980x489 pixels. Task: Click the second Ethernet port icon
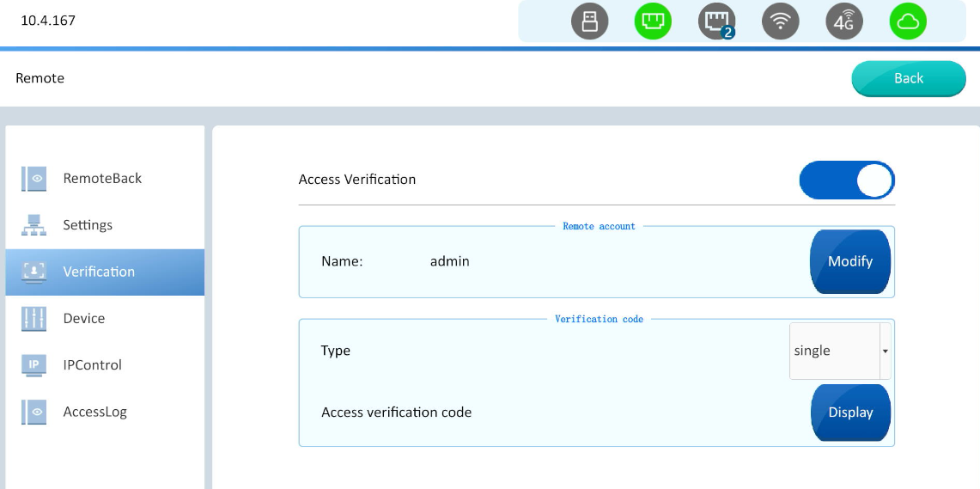716,22
